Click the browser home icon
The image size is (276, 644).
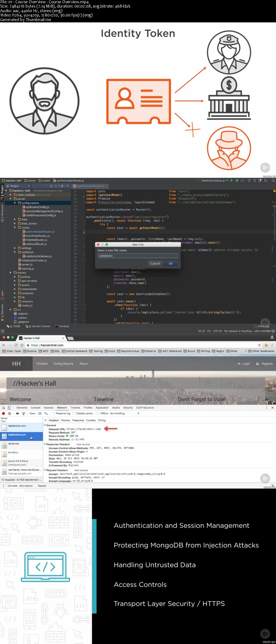click(x=22, y=345)
